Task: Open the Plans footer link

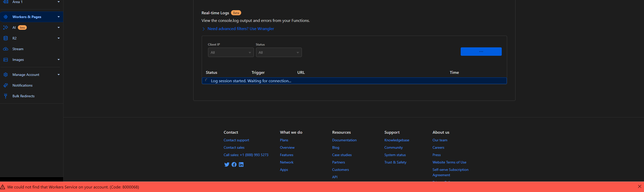Action: click(x=284, y=140)
